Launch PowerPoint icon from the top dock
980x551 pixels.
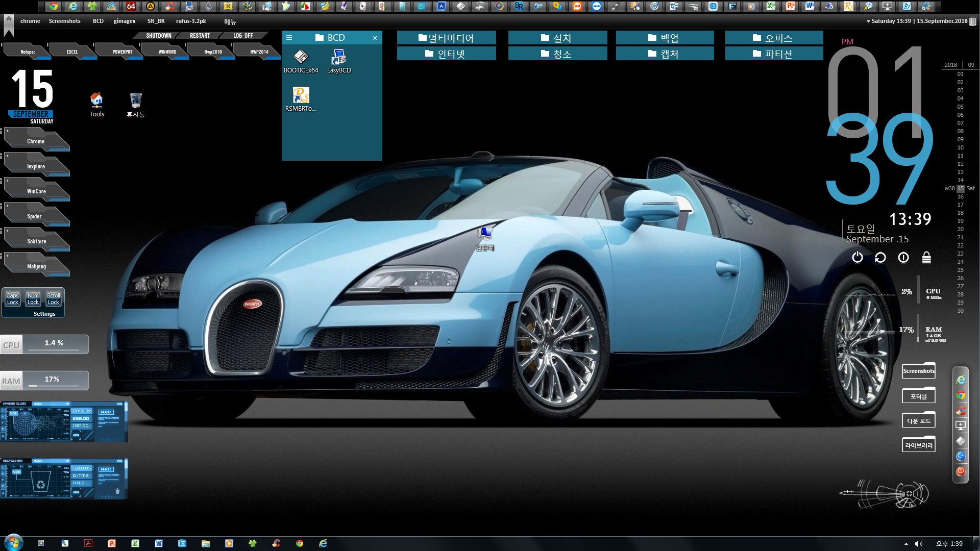pos(790,7)
